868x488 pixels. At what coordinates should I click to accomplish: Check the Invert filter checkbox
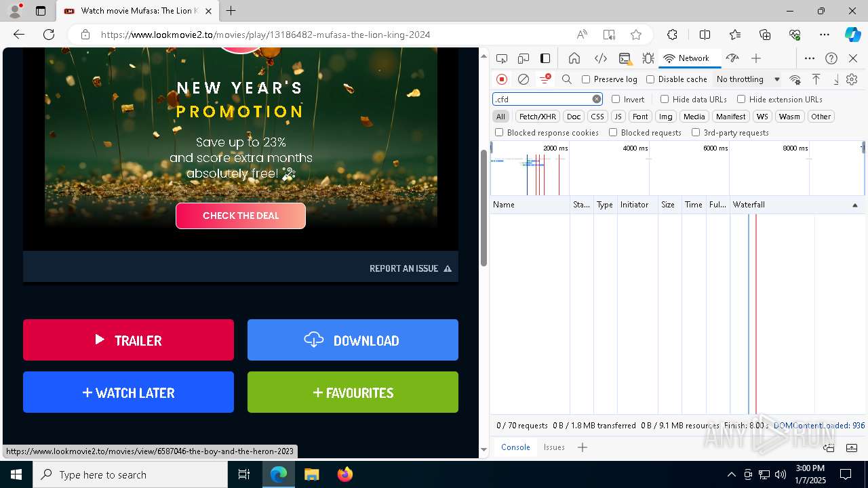(x=616, y=99)
